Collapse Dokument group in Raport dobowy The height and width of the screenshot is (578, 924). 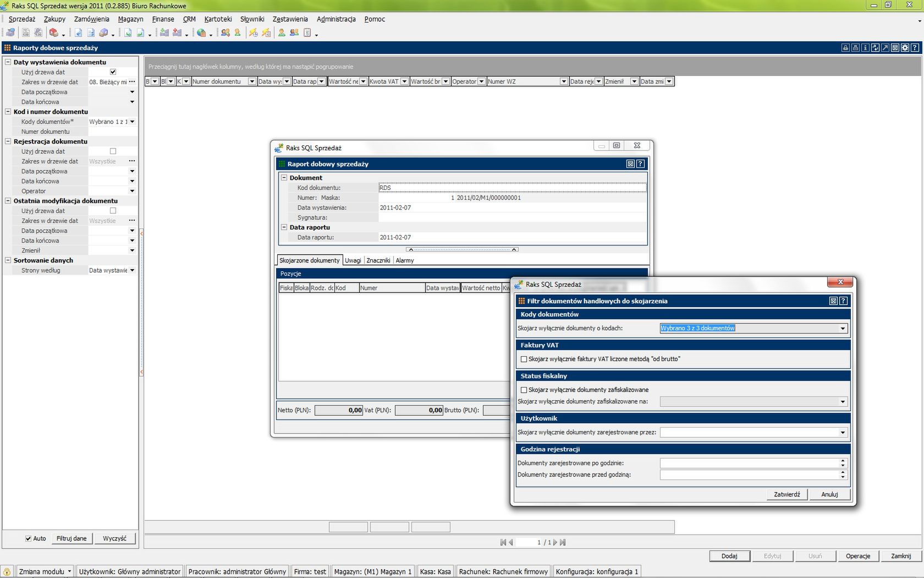[x=284, y=178]
